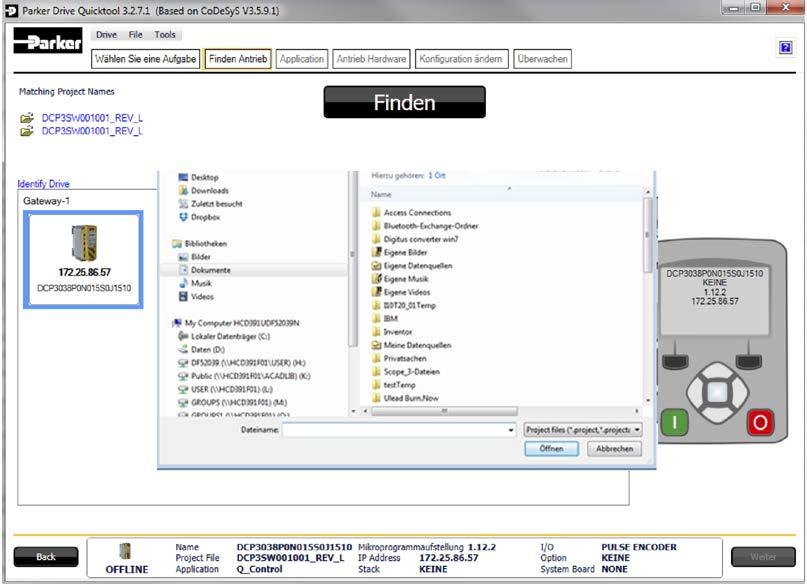Click the center key of keypad navigation pad
This screenshot has height=584, width=807.
pos(717,393)
